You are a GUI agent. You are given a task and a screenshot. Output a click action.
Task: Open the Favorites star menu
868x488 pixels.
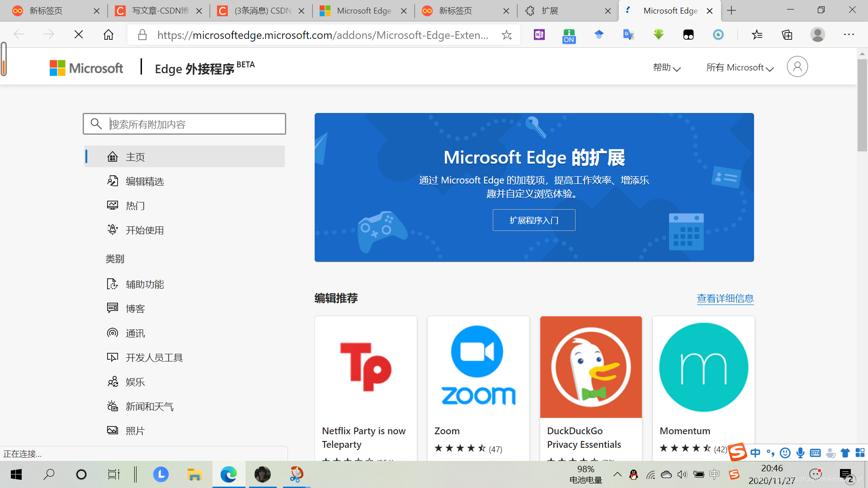click(x=757, y=35)
